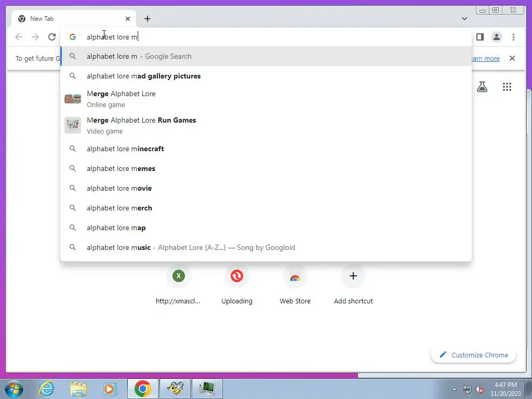Choose 'alphabet lore music' song suggestion
Image resolution: width=532 pixels, height=399 pixels.
pyautogui.click(x=266, y=247)
